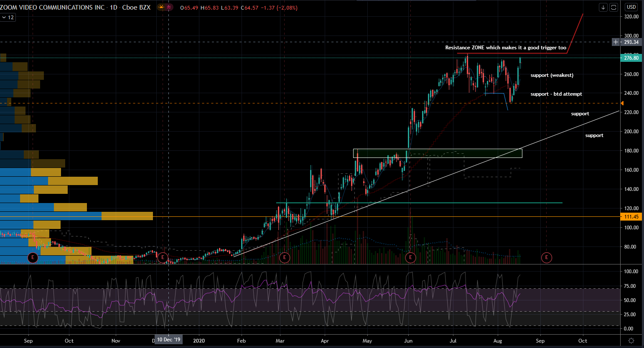
Task: Click the ZOOM VIDEO COMMUNICATIONS INC symbol title
Action: 52,8
